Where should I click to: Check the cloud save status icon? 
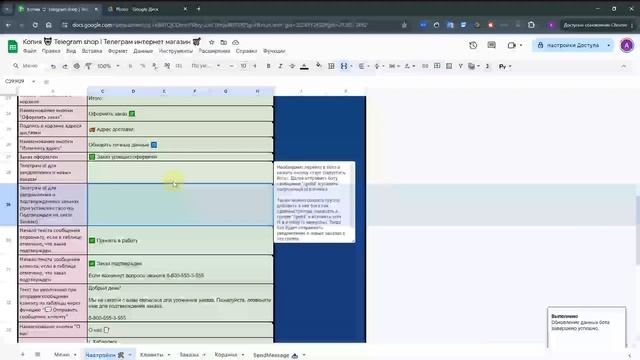(x=236, y=42)
